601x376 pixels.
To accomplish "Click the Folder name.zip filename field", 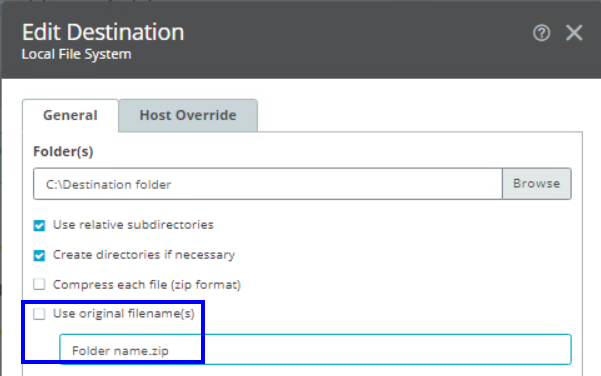I will click(315, 350).
